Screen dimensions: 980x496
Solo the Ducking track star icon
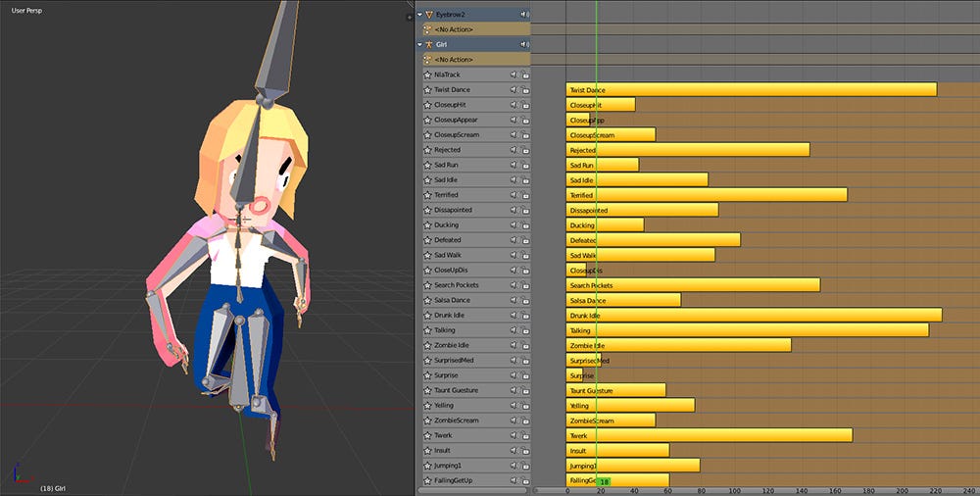(427, 224)
